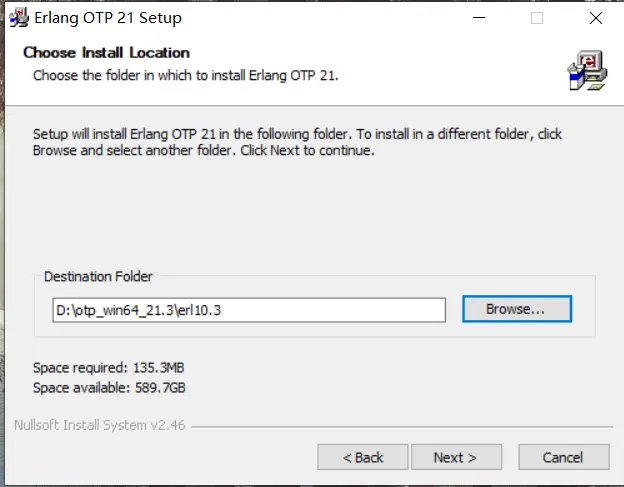Click the "Choose Install Location" heading
624x487 pixels.
(x=106, y=52)
